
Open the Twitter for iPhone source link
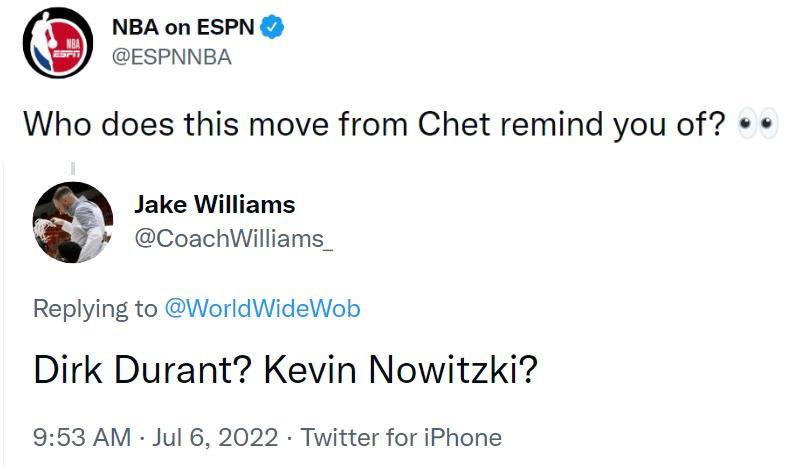coord(400,437)
